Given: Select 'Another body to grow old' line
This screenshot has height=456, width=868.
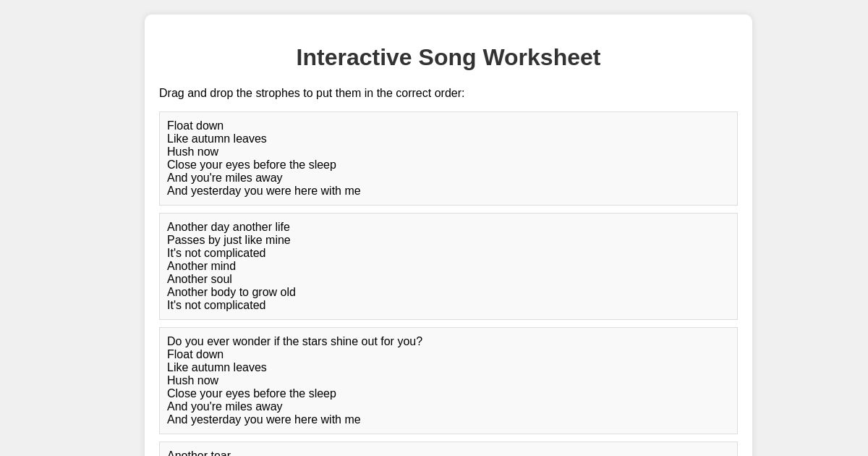Looking at the screenshot, I should tap(231, 292).
